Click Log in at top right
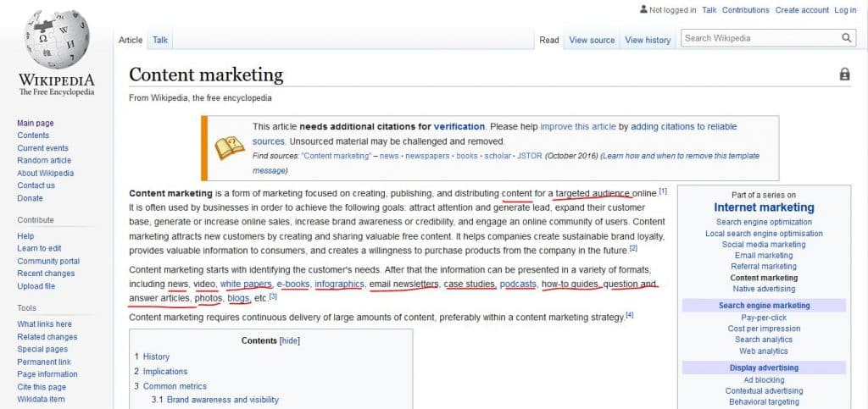This screenshot has height=409, width=868. (845, 10)
